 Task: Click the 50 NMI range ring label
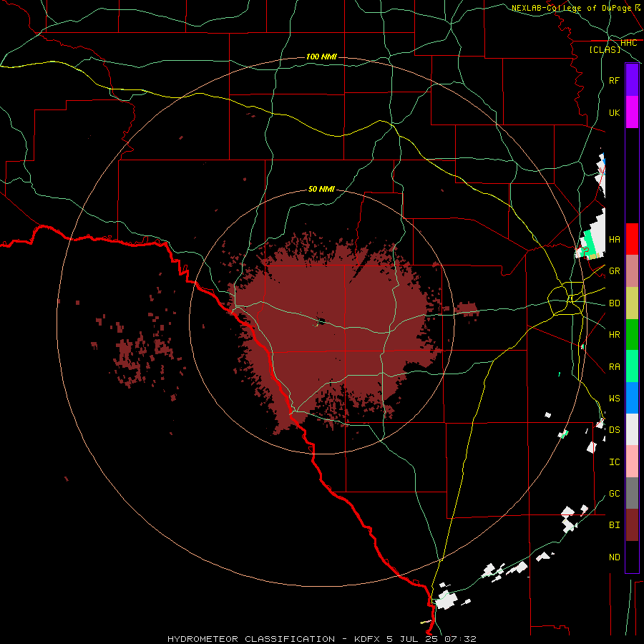click(321, 189)
